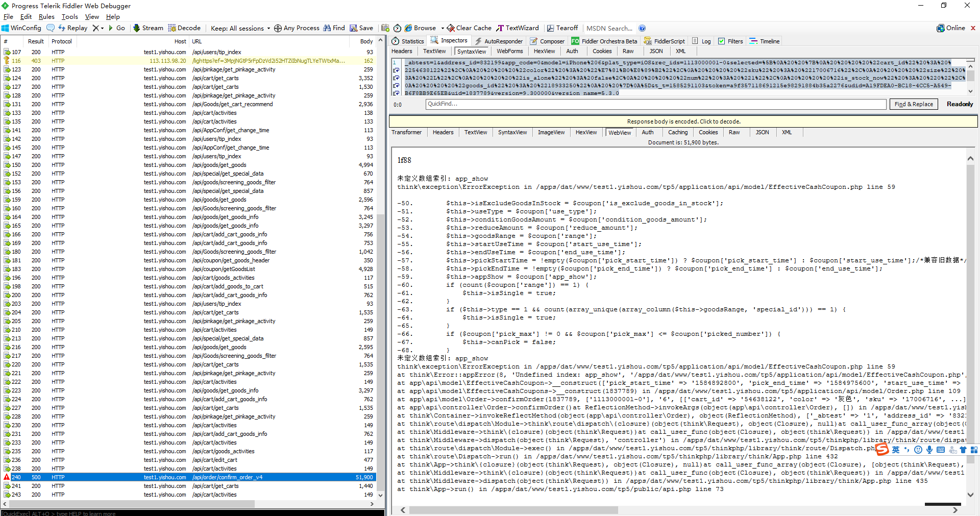Open the Keep: All sessions dropdown
This screenshot has width=980, height=516.
pos(240,28)
